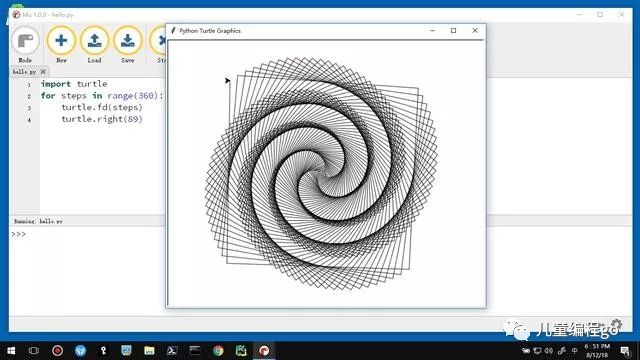Image resolution: width=640 pixels, height=360 pixels.
Task: Close the Python Turtle Graphics window
Action: click(x=475, y=31)
